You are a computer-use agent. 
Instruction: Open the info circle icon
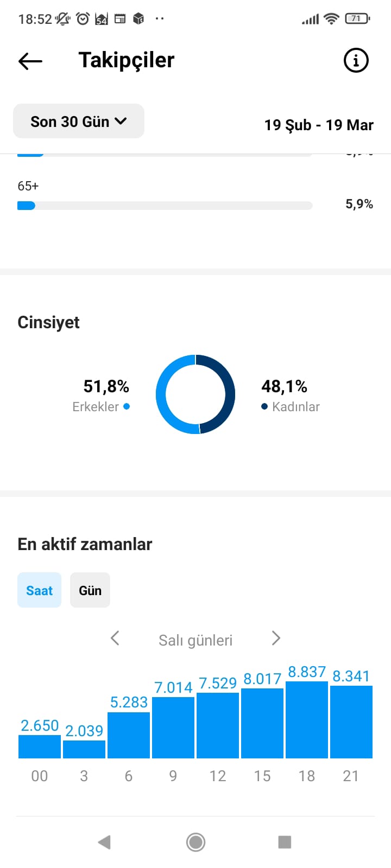click(356, 60)
